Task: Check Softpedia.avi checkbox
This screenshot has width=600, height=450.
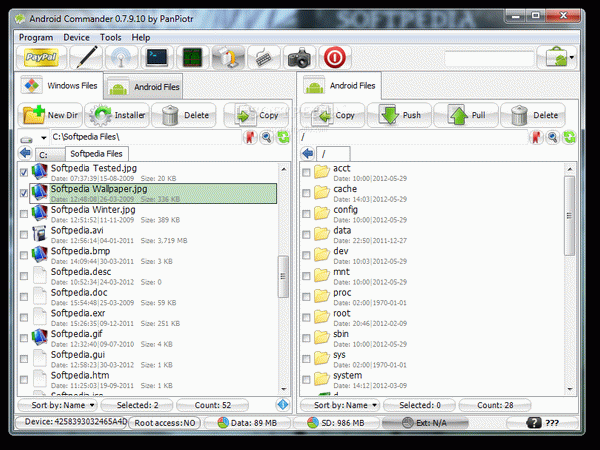Action: pos(24,235)
